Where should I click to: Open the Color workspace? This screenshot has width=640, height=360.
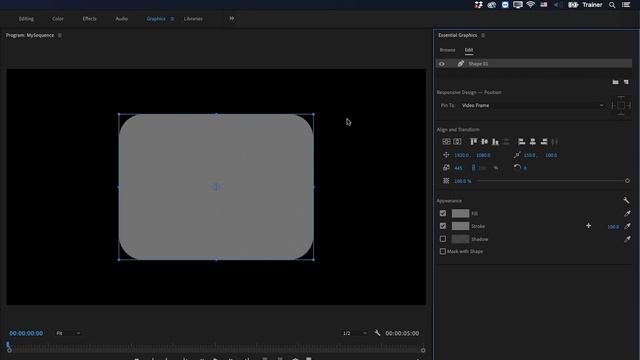tap(58, 19)
